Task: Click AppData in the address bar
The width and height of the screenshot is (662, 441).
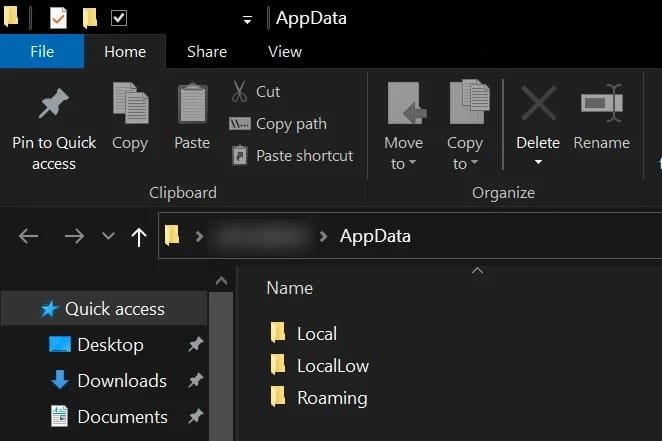Action: pyautogui.click(x=375, y=237)
